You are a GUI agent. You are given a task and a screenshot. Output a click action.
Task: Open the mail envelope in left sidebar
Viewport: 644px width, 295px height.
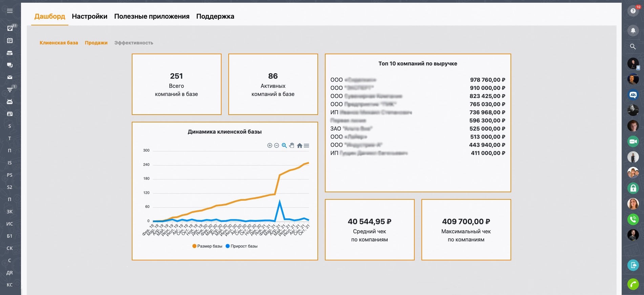(10, 77)
